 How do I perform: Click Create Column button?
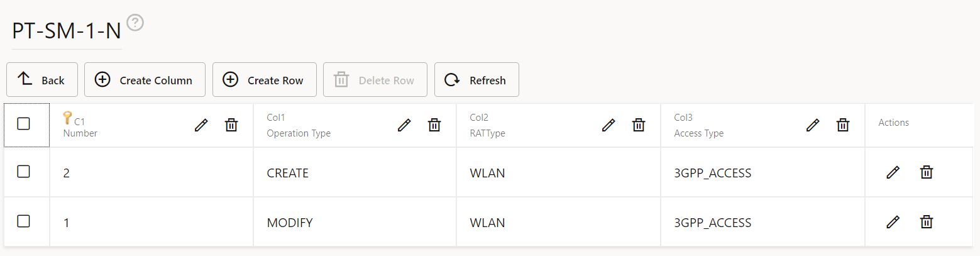(x=145, y=80)
